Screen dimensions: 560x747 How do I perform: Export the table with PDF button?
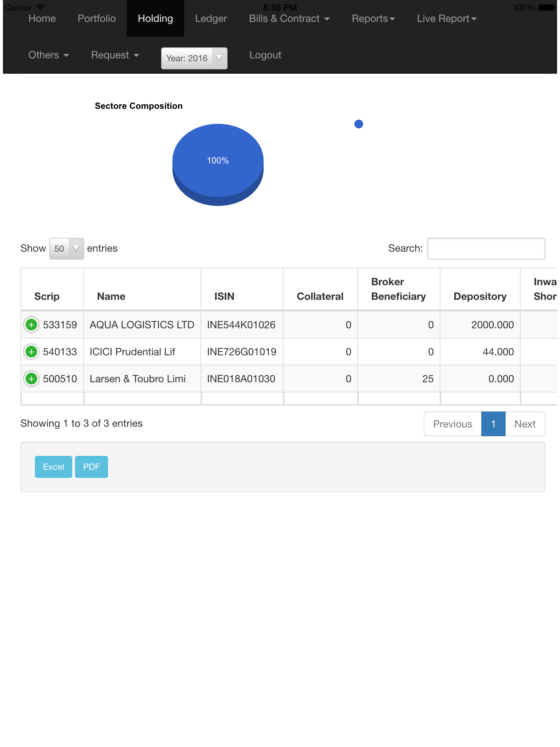pos(92,467)
